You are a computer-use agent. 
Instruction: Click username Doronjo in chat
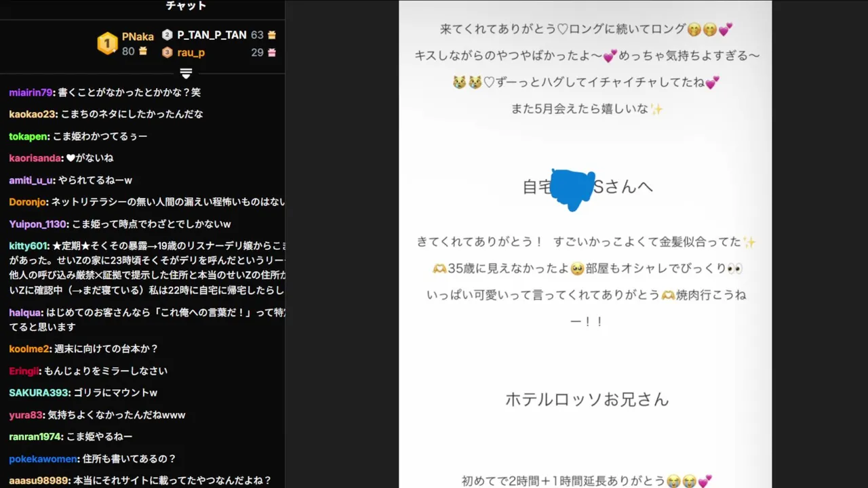point(28,202)
